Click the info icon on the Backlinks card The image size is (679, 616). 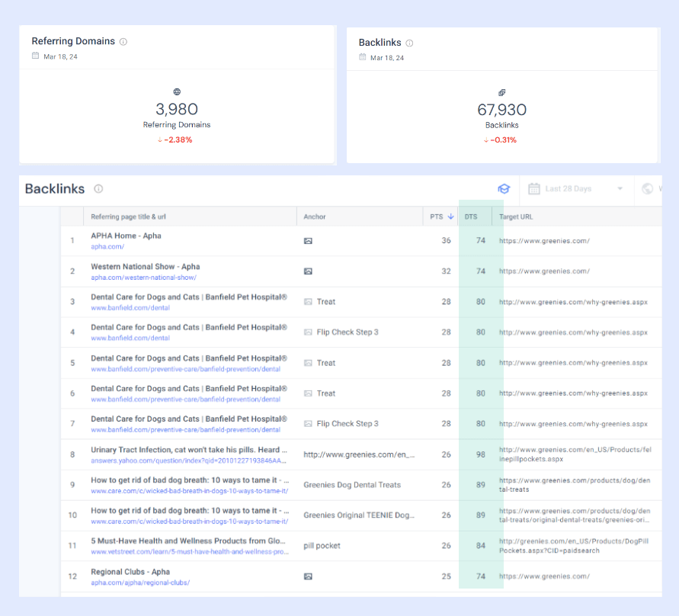point(410,43)
